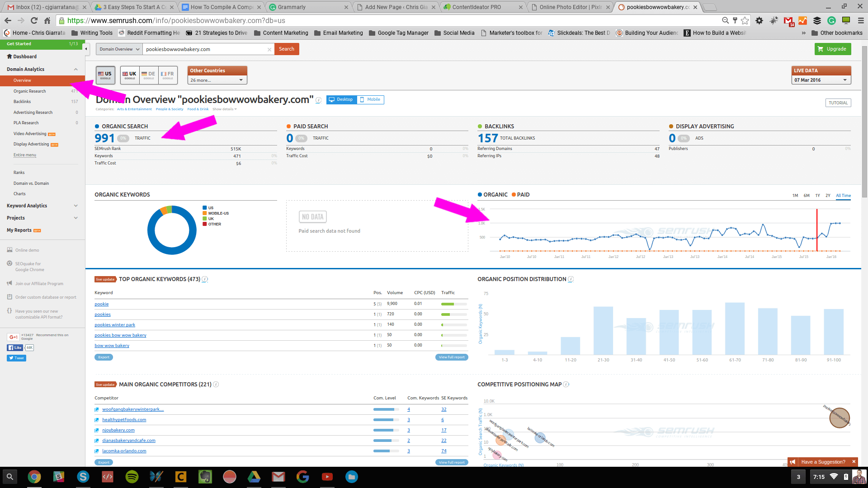Viewport: 868px width, 488px height.
Task: Set chart range to All Time
Action: coord(843,196)
